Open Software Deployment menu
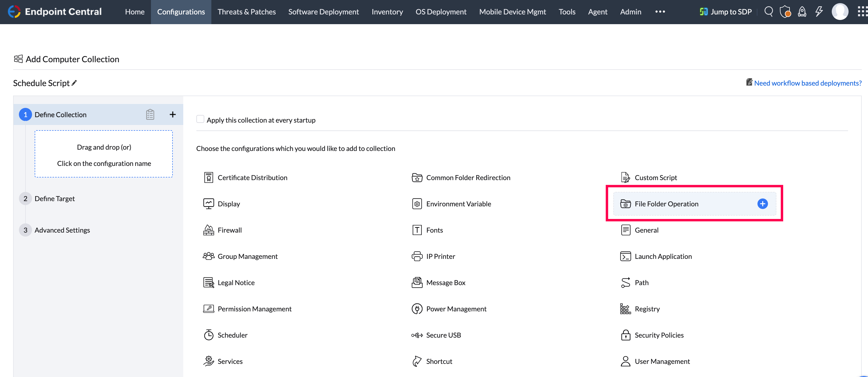Viewport: 868px width, 377px height. coord(323,12)
